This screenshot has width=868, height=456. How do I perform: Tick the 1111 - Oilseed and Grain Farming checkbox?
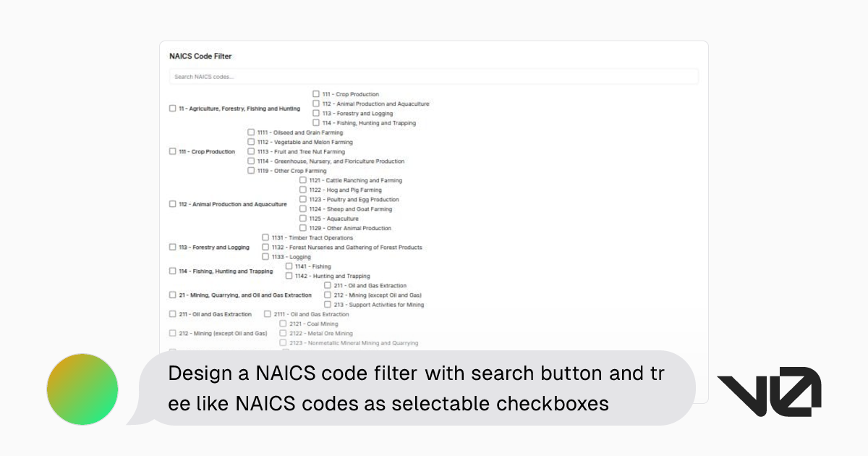pyautogui.click(x=251, y=132)
